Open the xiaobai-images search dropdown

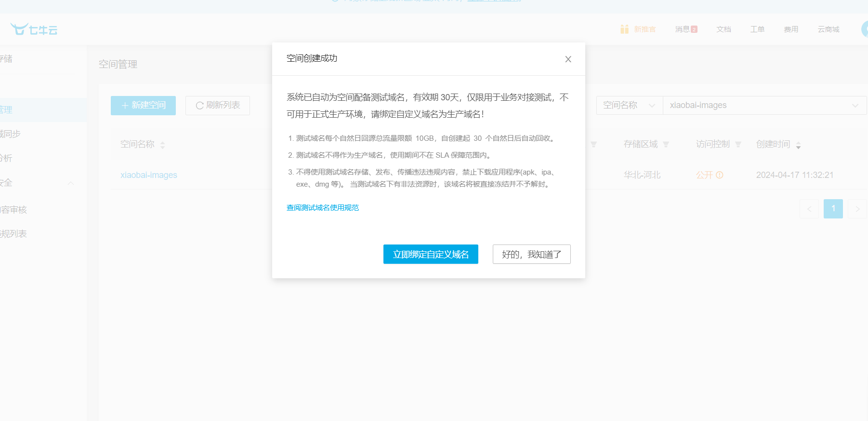click(764, 105)
